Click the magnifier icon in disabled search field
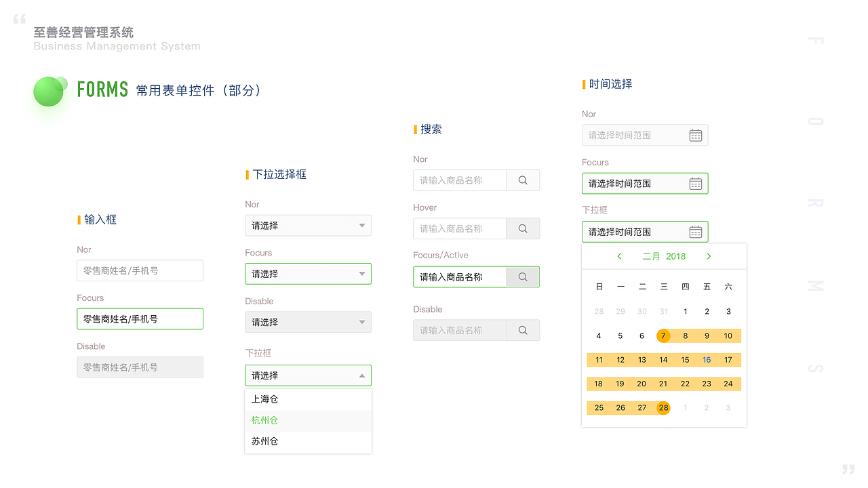 tap(522, 330)
